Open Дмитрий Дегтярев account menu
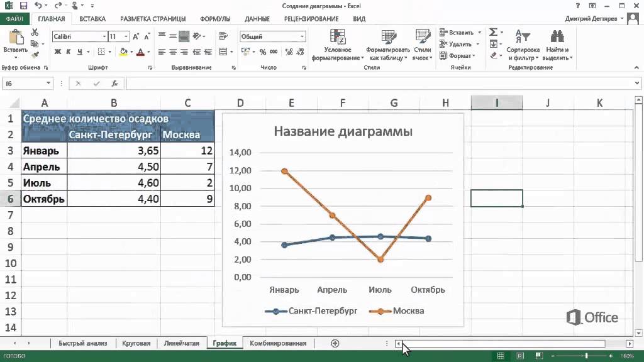 click(595, 19)
